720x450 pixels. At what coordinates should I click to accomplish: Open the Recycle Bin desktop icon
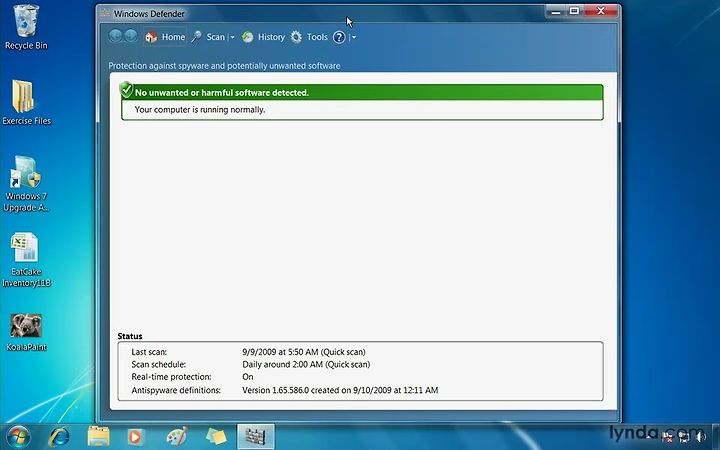pos(26,27)
